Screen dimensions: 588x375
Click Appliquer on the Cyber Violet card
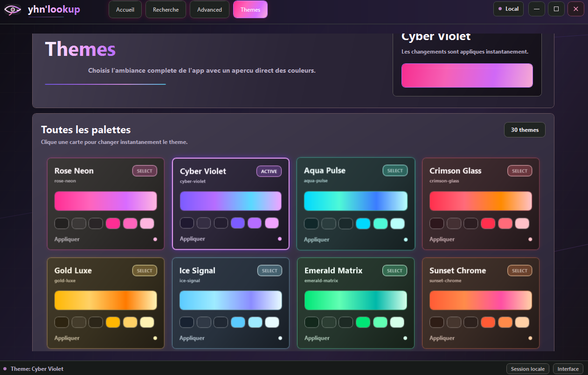click(193, 239)
